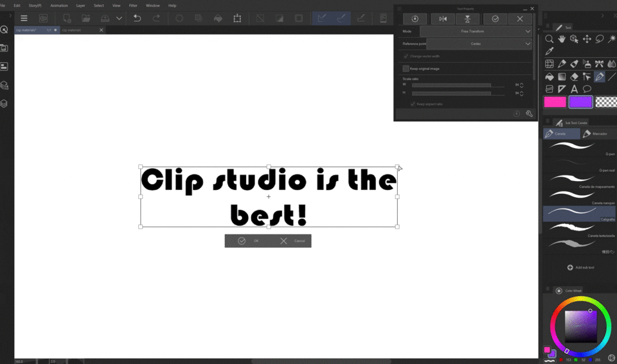The image size is (617, 364).
Task: Select the Text tool
Action: pos(574,89)
